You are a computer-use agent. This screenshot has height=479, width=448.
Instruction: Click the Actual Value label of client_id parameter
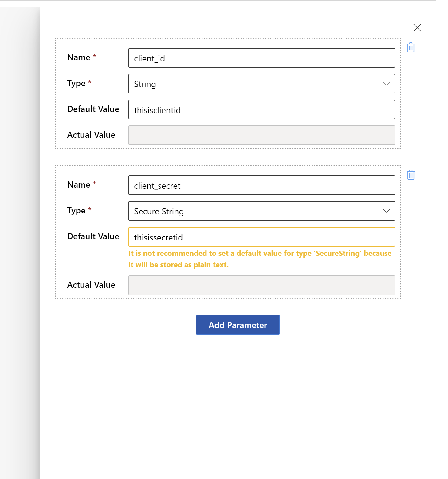(x=91, y=135)
